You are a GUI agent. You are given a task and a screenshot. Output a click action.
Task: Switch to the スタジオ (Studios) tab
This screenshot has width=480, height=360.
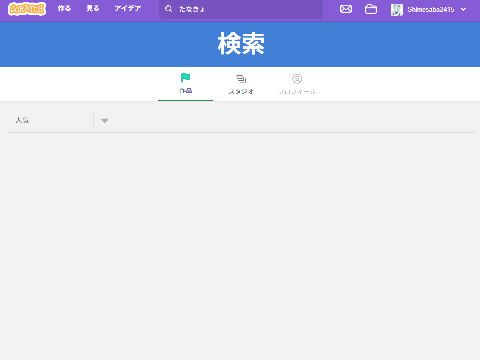tap(241, 84)
